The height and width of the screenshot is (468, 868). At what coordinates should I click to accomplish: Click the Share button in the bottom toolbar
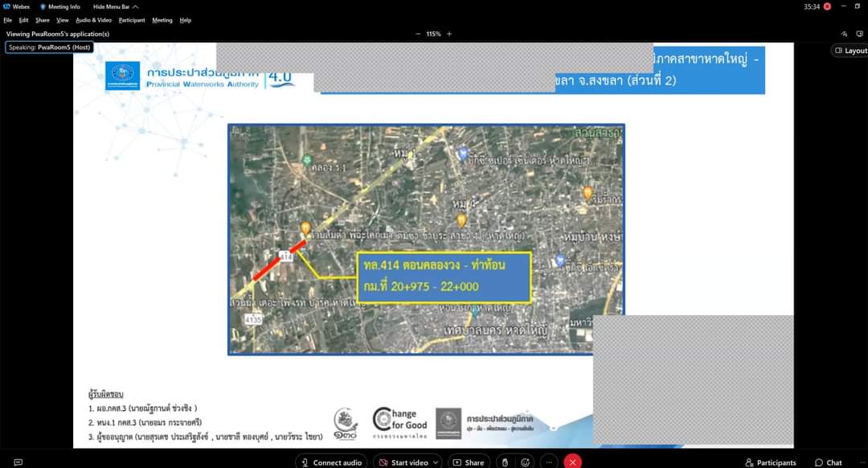click(469, 462)
